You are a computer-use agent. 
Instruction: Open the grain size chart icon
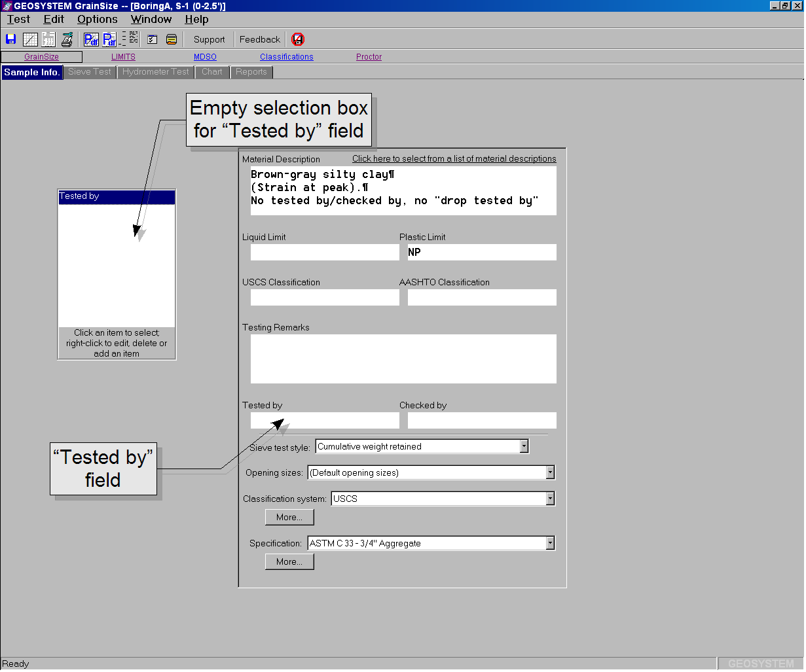(x=30, y=39)
